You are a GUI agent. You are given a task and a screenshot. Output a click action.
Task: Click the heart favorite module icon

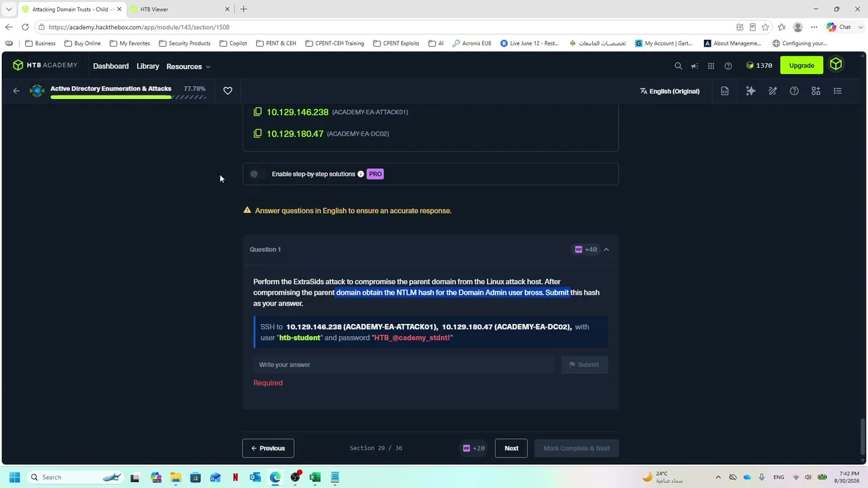coord(228,91)
